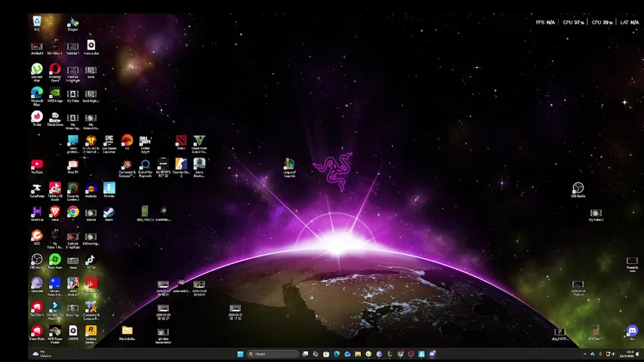Open the BitTorrent desktop shortcut
Screen dimensions: 644x362
tap(37, 285)
